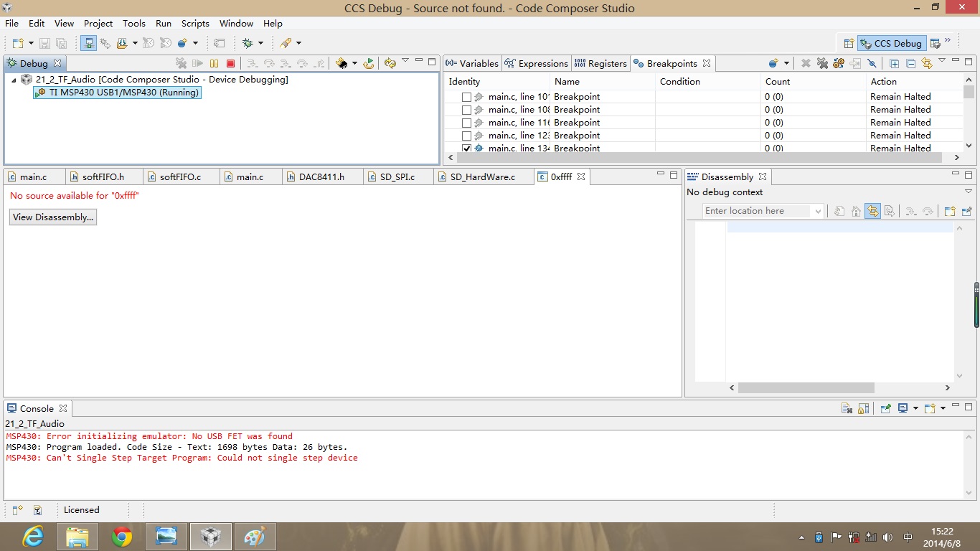Toggle checkbox for main.c line 101 breakpoint
Screen dimensions: 980x551
pos(466,97)
